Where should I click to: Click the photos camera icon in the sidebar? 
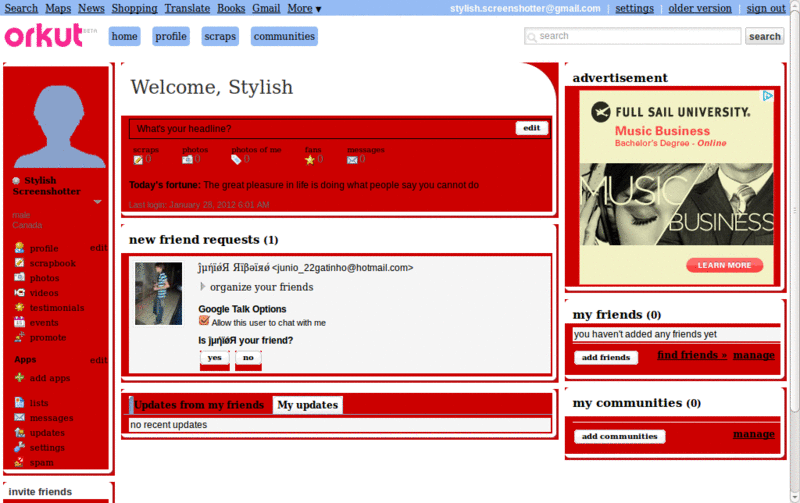19,278
